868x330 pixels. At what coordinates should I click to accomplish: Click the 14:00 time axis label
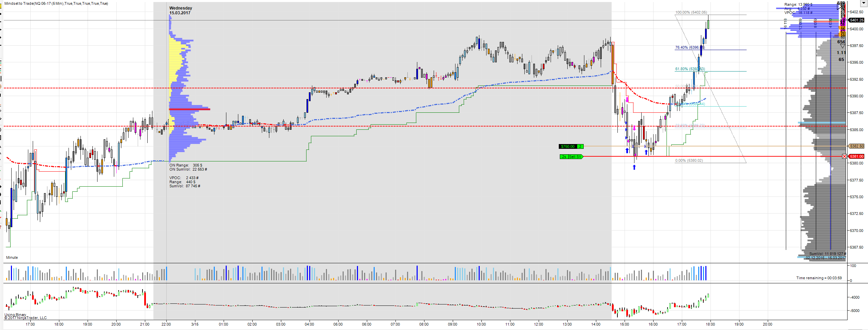click(596, 324)
